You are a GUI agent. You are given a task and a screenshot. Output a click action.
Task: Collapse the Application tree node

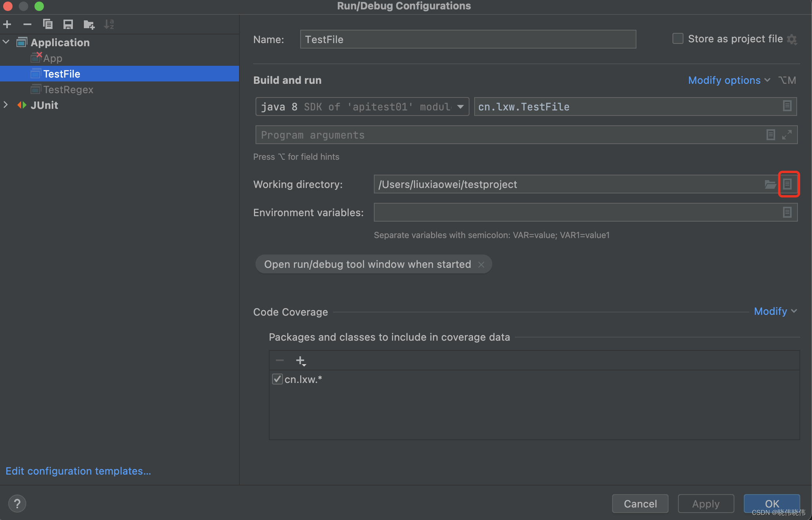click(6, 42)
